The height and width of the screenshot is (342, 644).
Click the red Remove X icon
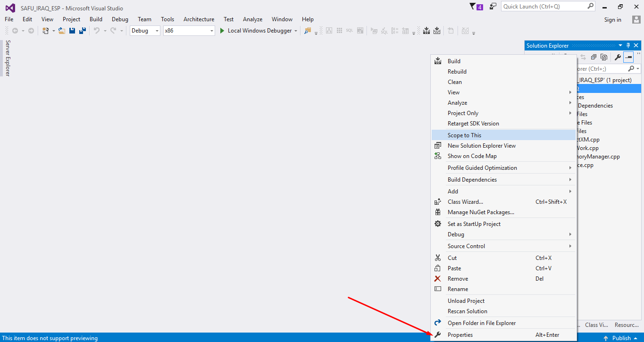point(438,279)
